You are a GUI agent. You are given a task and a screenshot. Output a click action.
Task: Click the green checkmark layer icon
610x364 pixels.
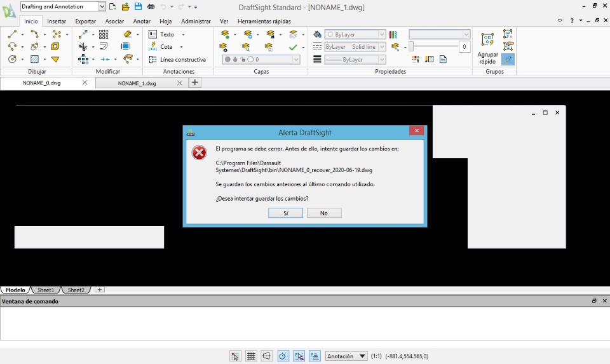coord(292,47)
